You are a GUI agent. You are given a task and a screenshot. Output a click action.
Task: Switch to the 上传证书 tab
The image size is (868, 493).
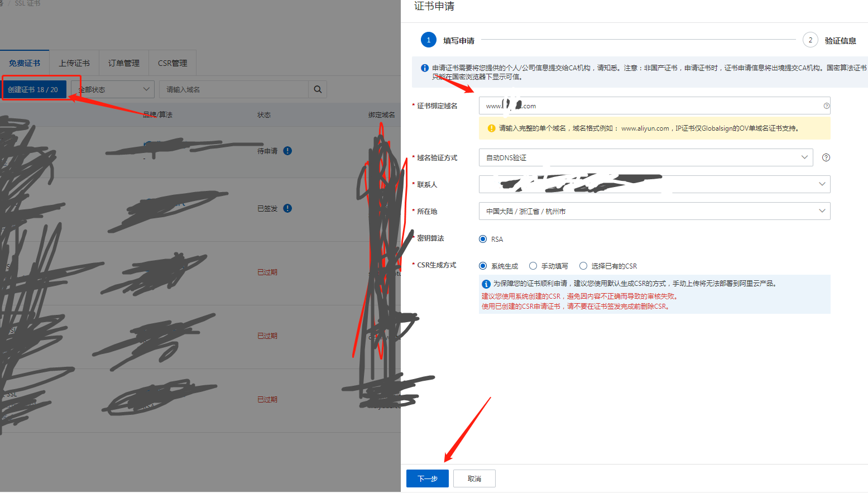[74, 63]
